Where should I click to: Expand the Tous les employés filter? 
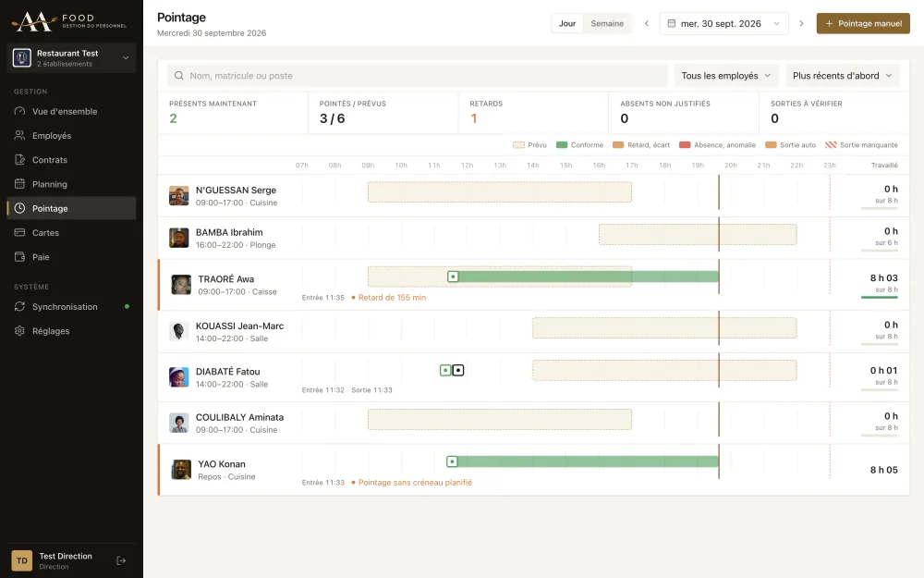[x=726, y=76]
